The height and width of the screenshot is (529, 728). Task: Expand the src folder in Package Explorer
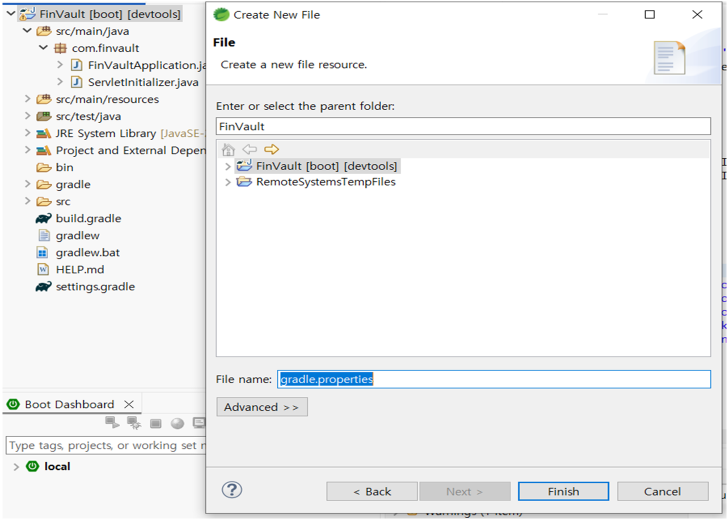(x=27, y=201)
